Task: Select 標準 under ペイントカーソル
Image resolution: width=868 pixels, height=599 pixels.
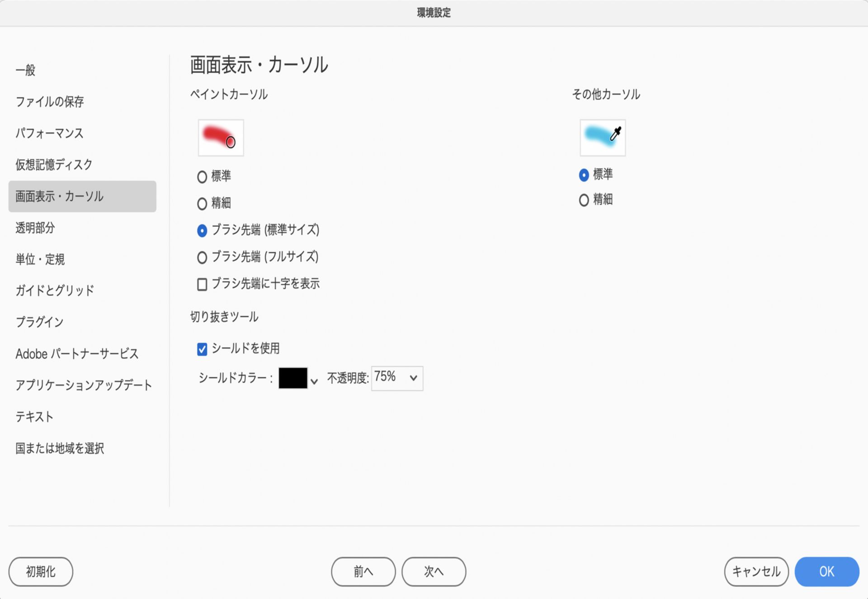Action: 202,176
